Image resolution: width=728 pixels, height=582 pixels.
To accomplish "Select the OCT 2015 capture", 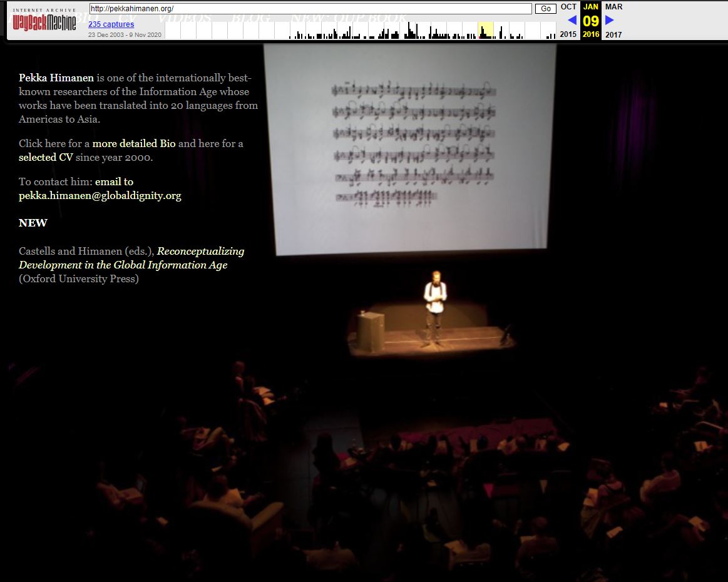I will click(568, 7).
